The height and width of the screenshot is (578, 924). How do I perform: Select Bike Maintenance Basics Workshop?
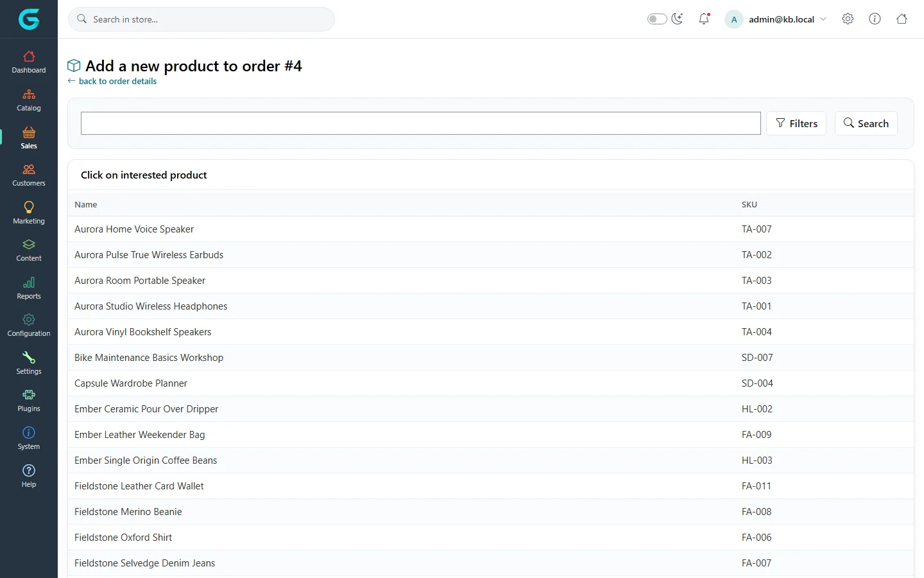point(491,358)
